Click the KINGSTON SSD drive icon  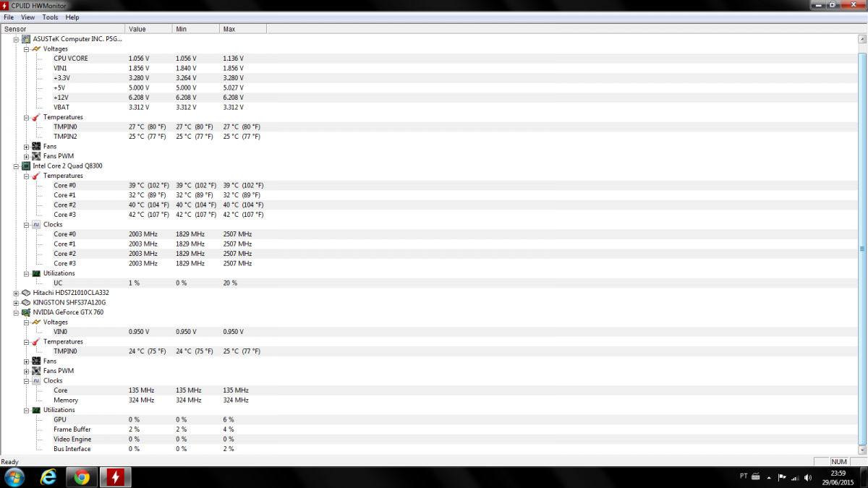point(26,302)
